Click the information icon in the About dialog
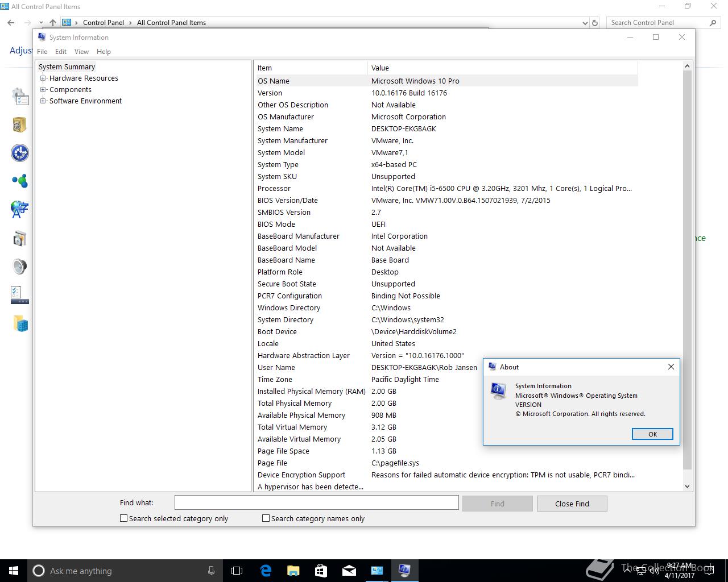 (498, 390)
